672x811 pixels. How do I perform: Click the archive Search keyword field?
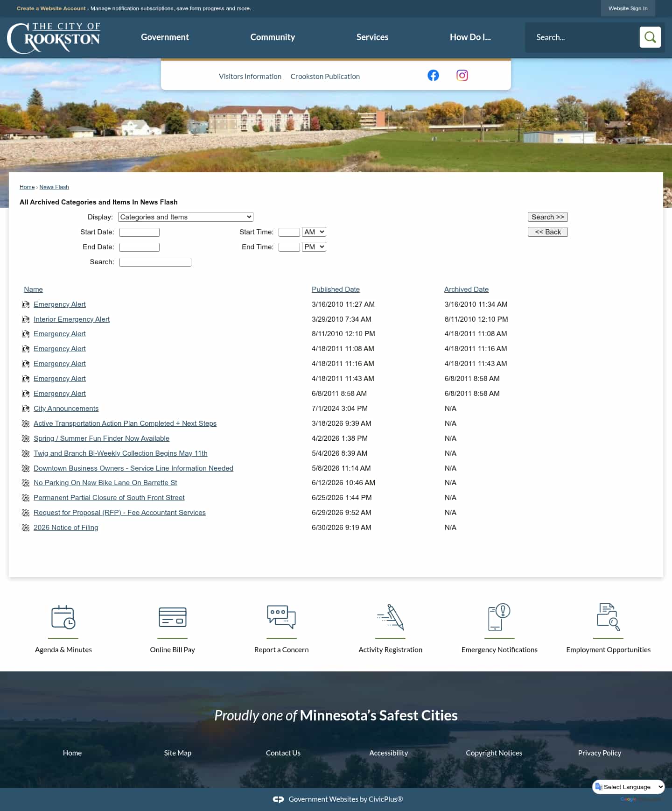pos(155,262)
